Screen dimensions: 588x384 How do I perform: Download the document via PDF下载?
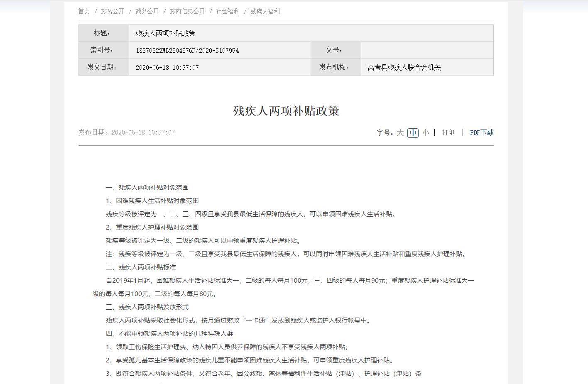(482, 132)
